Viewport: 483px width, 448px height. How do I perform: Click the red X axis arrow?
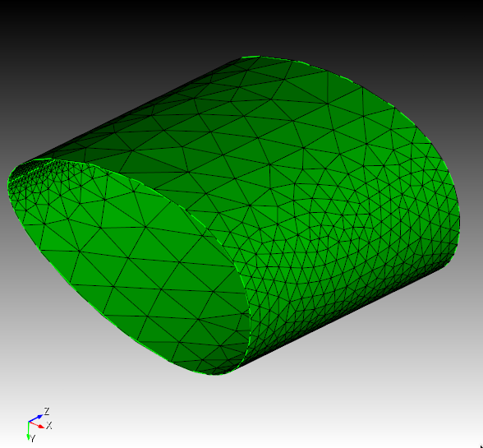coord(37,424)
